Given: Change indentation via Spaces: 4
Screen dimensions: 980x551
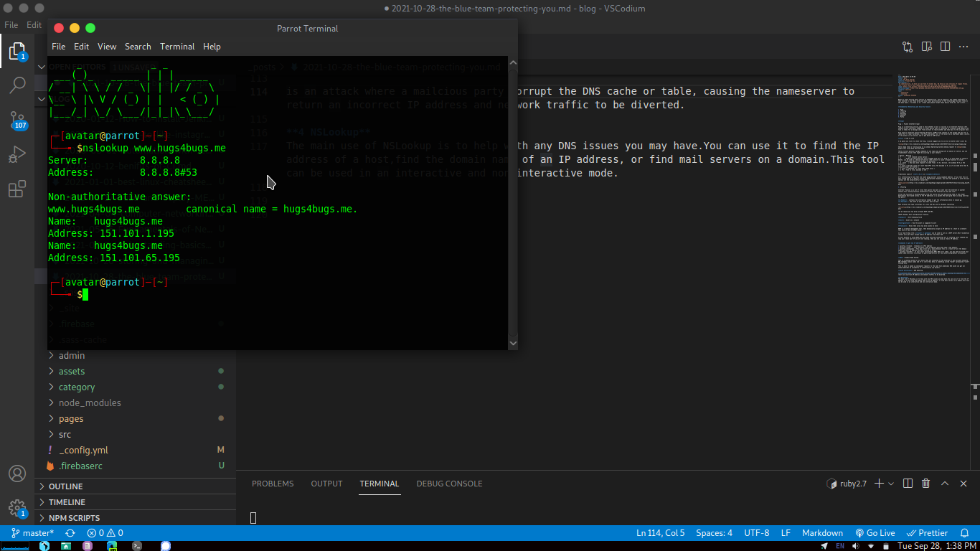Looking at the screenshot, I should [714, 533].
